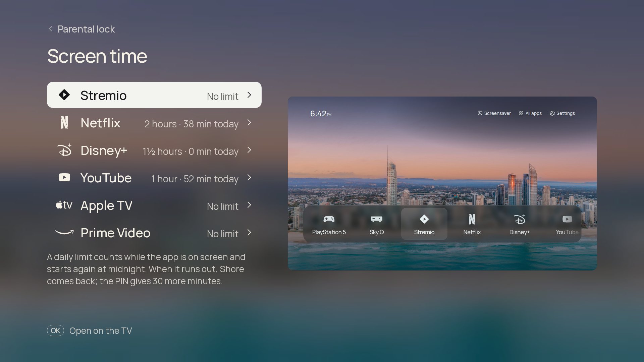Click the Apple TV app name
Screen dimensions: 644x362
point(106,205)
